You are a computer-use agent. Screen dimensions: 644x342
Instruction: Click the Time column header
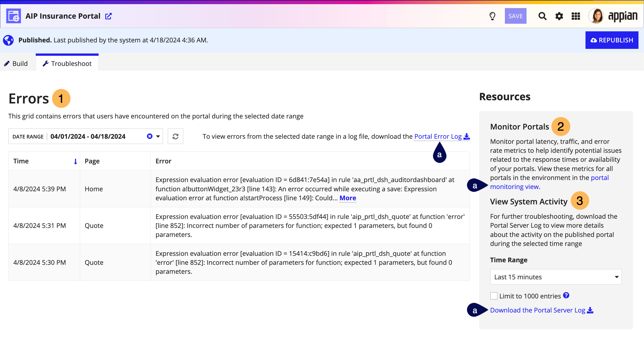44,161
